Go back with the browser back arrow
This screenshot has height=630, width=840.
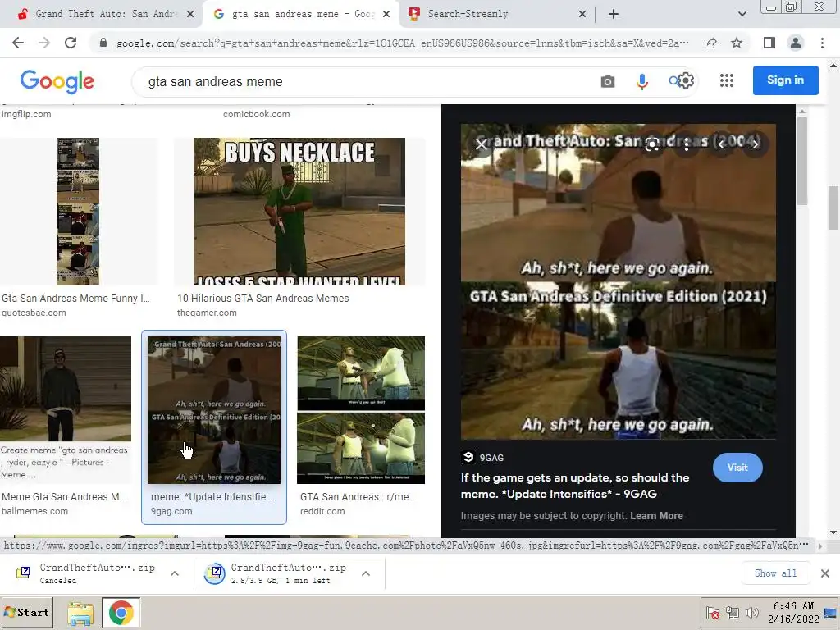click(x=18, y=43)
